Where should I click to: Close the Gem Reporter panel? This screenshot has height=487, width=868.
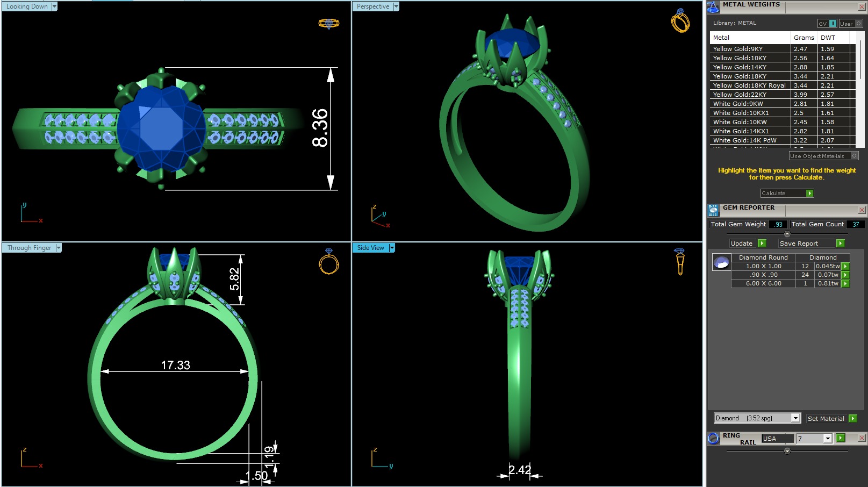coord(862,210)
